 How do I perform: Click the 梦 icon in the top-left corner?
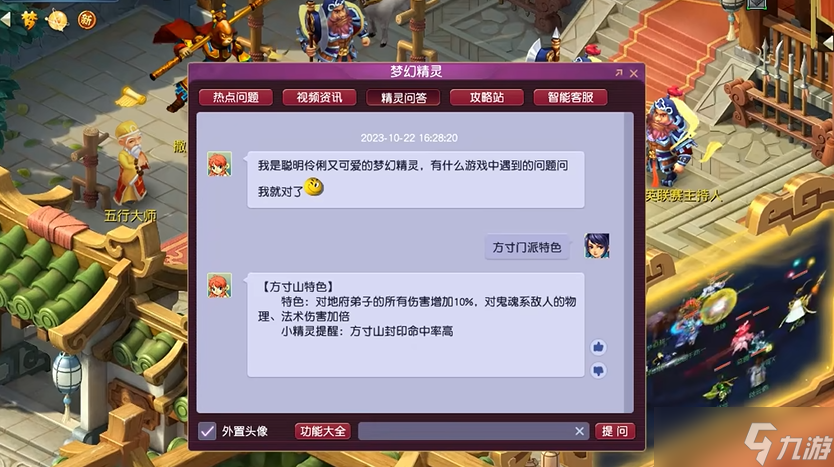[29, 20]
